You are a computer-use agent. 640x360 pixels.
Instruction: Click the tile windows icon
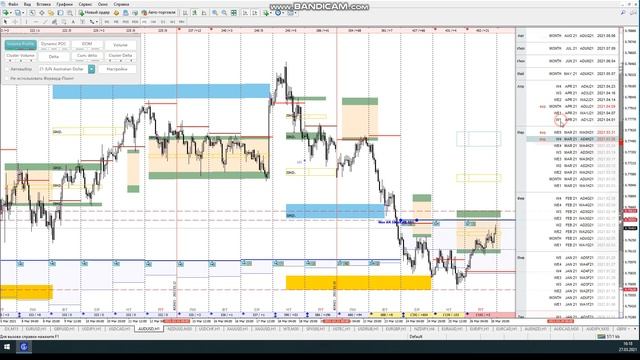(x=233, y=13)
